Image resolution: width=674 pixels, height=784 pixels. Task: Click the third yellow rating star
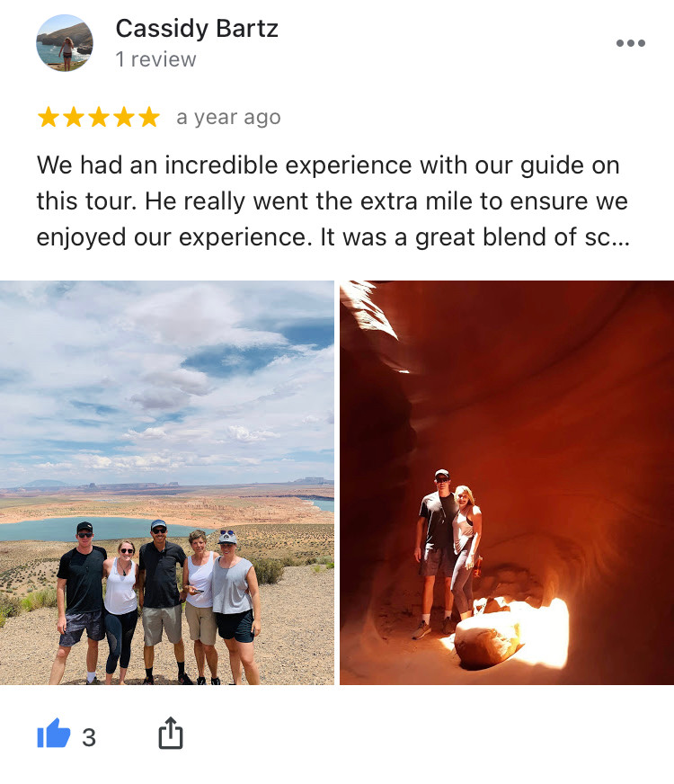pos(99,118)
